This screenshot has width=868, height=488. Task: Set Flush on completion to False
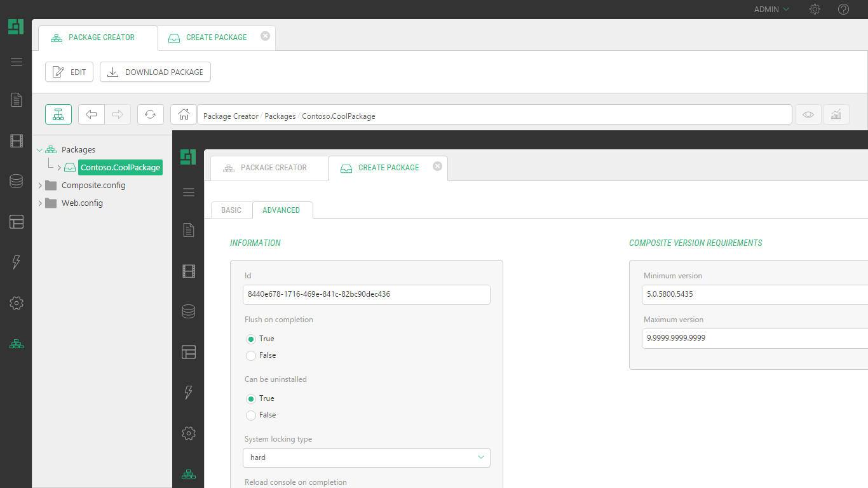click(x=251, y=356)
